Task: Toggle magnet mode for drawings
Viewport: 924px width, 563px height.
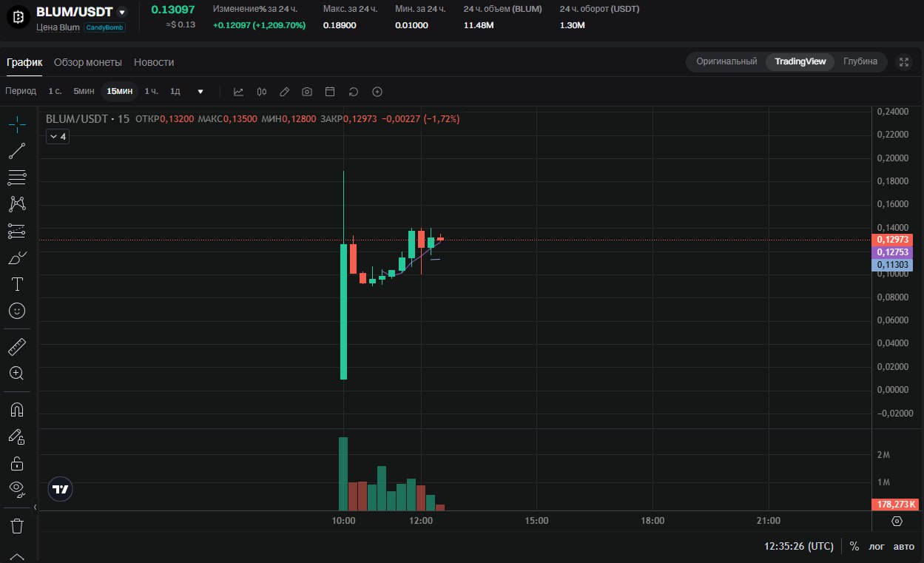Action: click(17, 409)
